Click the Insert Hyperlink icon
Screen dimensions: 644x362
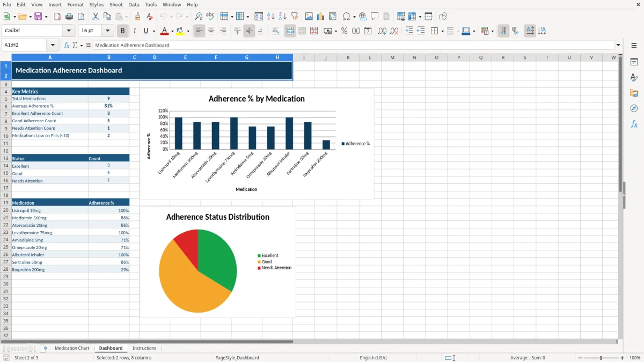[363, 17]
